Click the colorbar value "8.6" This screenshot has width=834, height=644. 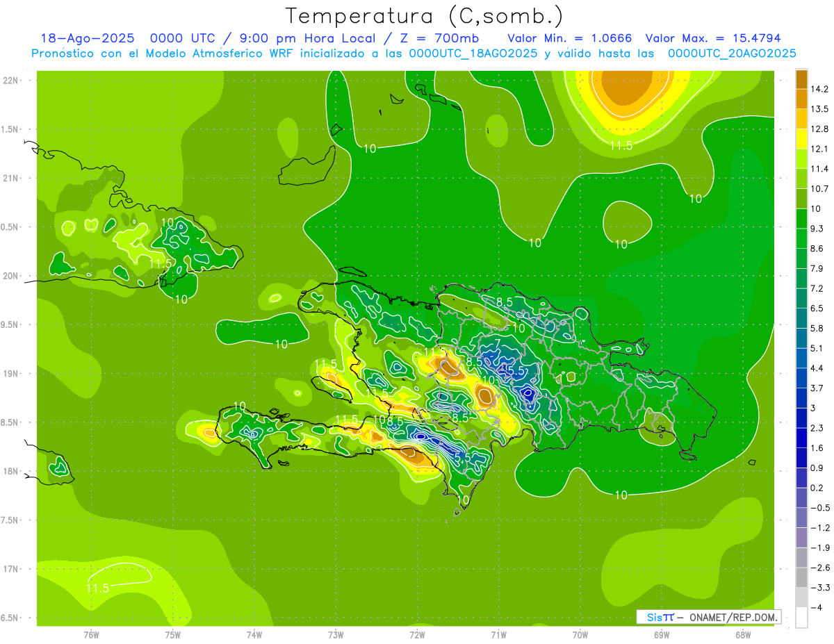click(817, 248)
